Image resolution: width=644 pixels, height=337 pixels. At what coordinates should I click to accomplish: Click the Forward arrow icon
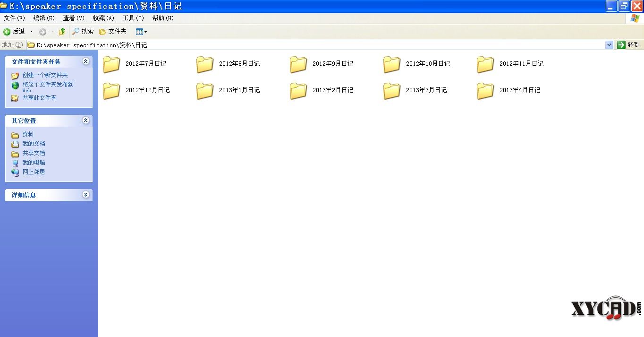[x=42, y=32]
